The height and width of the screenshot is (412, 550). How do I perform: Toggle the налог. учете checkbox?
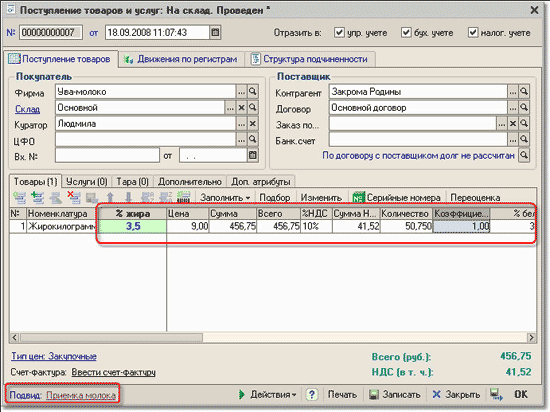coord(472,33)
